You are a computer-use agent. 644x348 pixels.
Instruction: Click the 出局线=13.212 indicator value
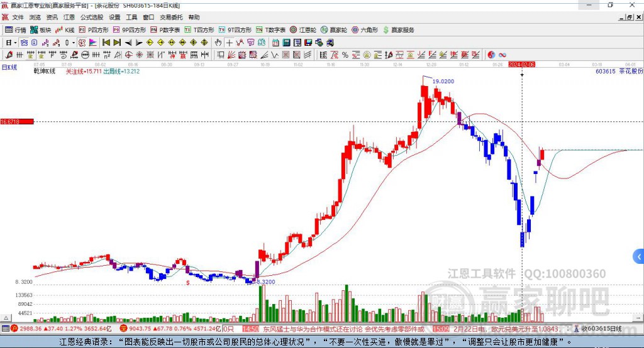coord(121,72)
